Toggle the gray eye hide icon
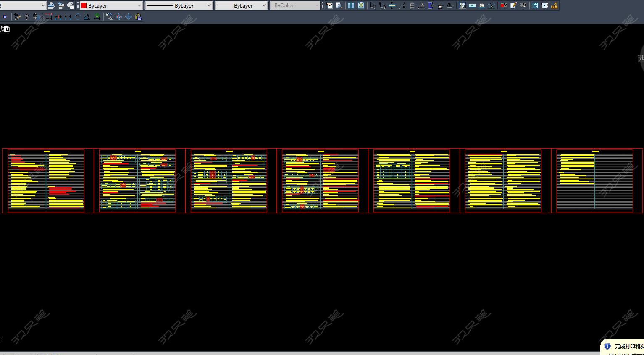644x355 pixels. coord(523,5)
